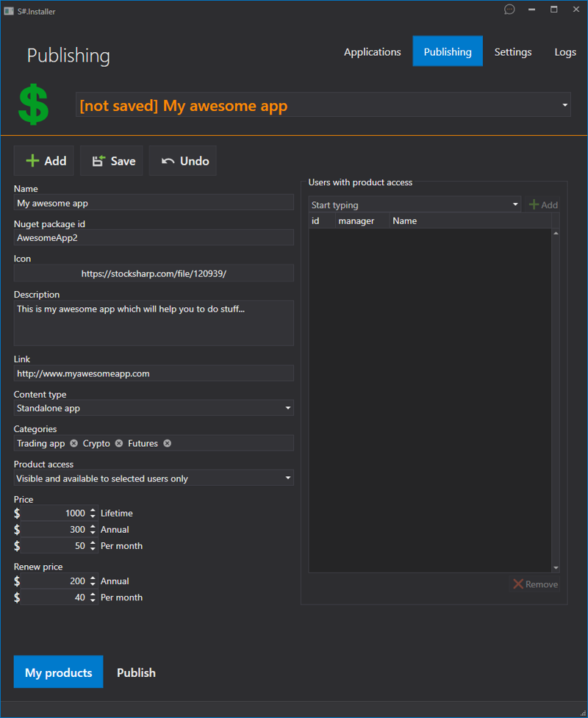Image resolution: width=588 pixels, height=718 pixels.
Task: Expand the Start typing user combo box
Action: (x=515, y=205)
